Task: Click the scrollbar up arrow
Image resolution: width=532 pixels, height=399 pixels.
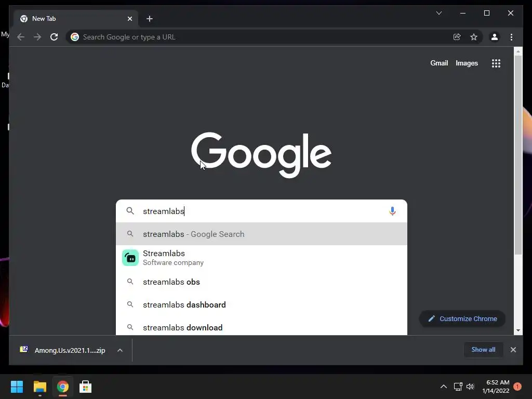Action: [x=518, y=51]
